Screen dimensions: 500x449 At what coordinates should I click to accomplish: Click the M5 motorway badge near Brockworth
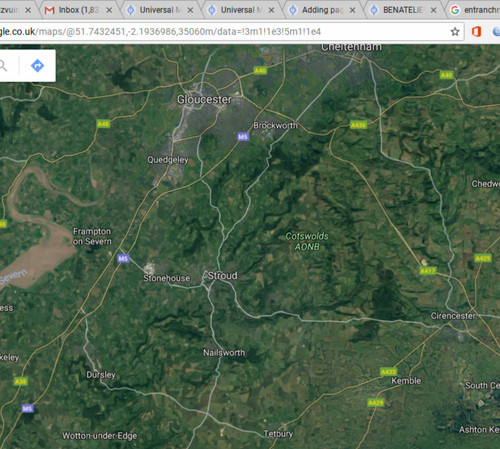point(243,137)
